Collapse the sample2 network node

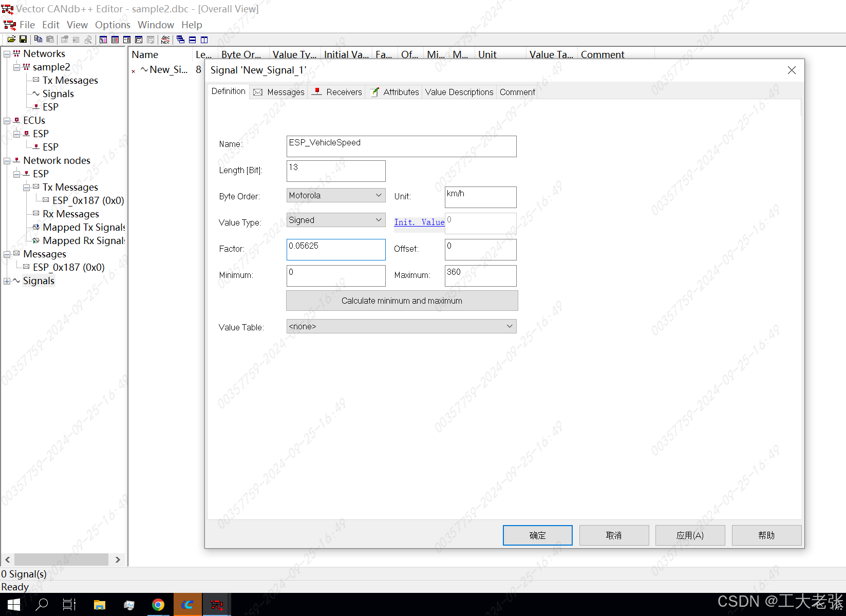[16, 67]
